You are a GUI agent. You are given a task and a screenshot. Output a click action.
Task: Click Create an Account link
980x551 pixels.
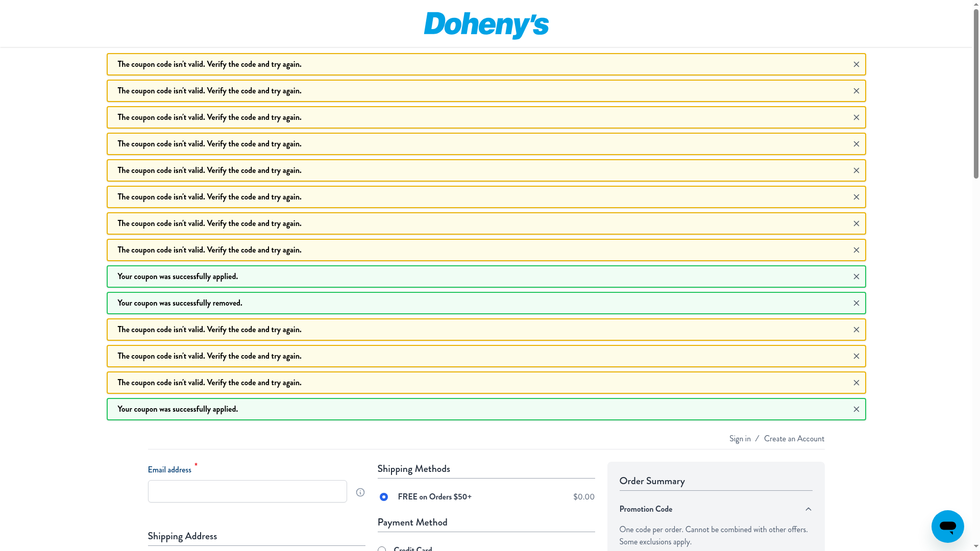[794, 439]
